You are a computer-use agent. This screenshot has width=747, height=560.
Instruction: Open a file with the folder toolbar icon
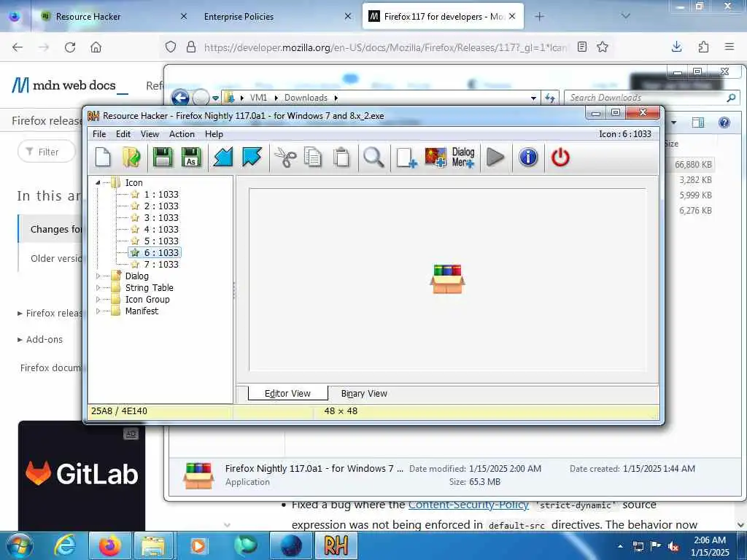pos(131,157)
